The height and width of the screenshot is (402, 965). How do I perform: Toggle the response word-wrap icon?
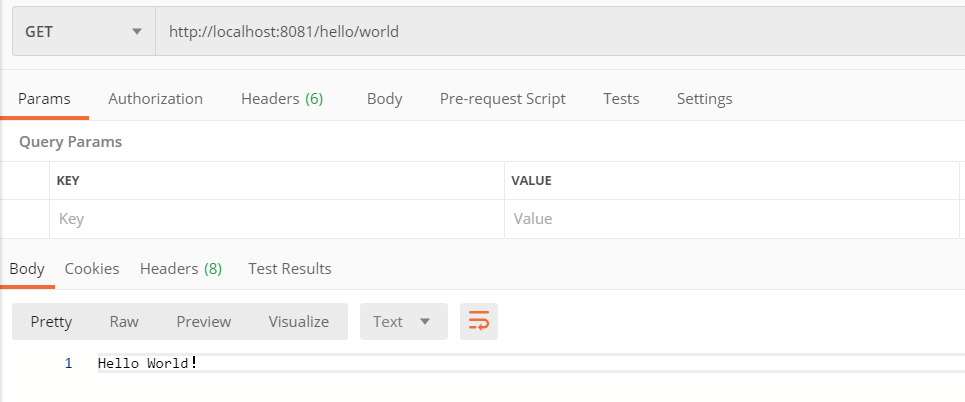(x=478, y=321)
